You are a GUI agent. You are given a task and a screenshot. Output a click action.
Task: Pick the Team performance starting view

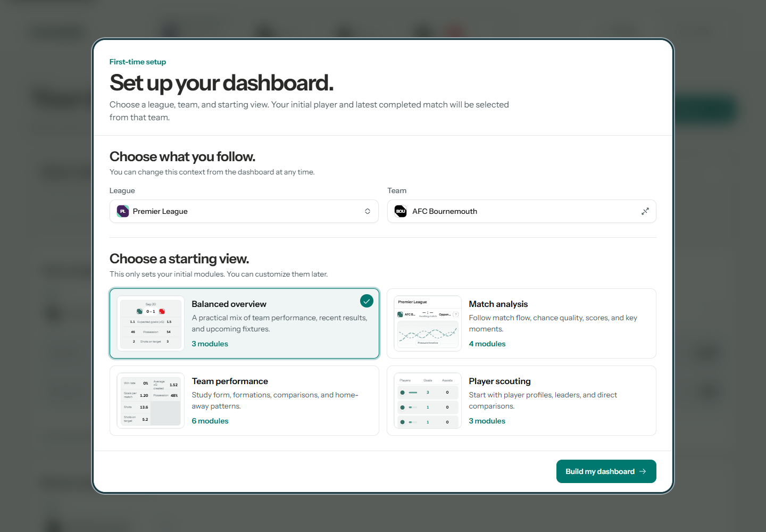[x=245, y=401]
